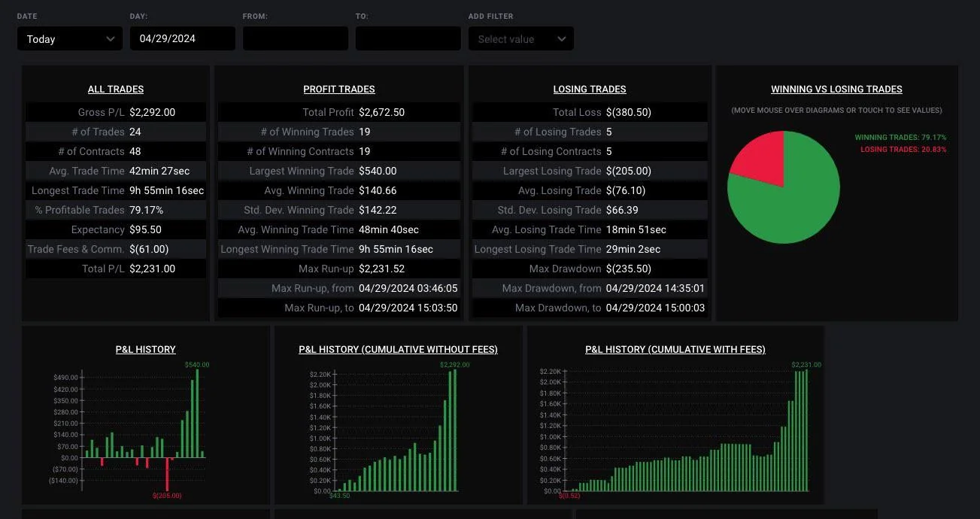Click the red $(205.00) bar in P&L History
This screenshot has height=519, width=980.
coord(167,474)
